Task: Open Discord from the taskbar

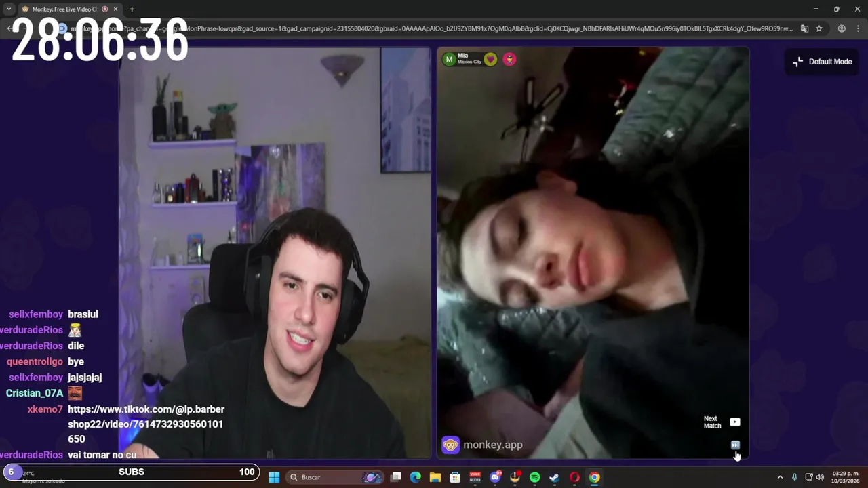Action: 495,477
